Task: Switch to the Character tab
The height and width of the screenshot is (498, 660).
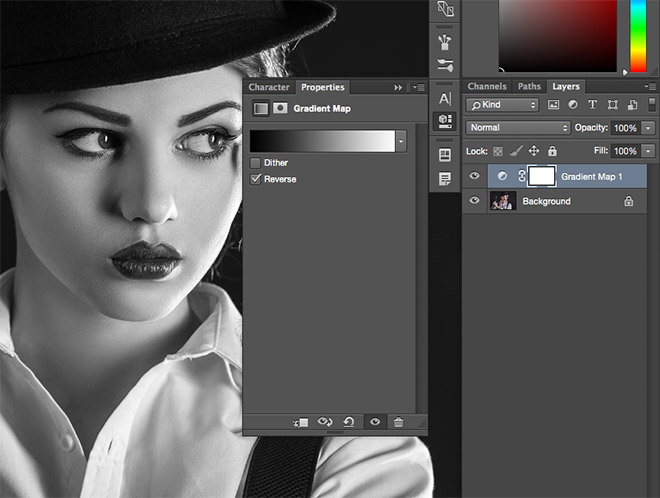Action: (x=269, y=87)
